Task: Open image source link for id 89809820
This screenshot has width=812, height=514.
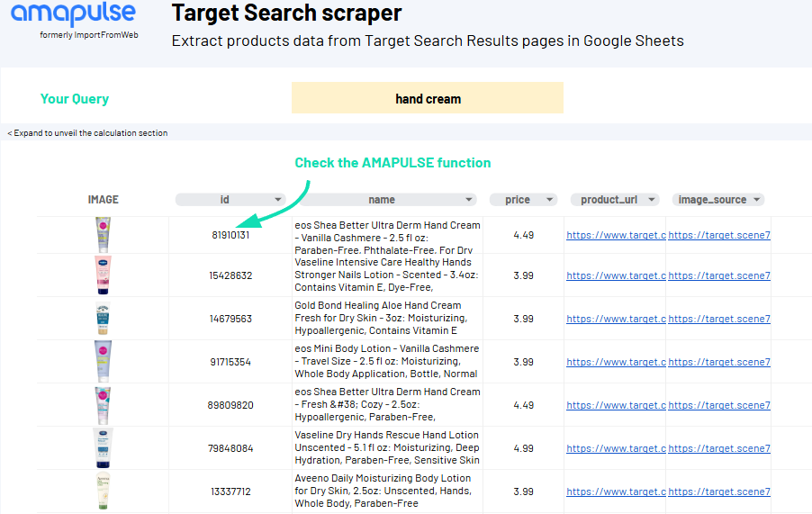Action: (719, 405)
